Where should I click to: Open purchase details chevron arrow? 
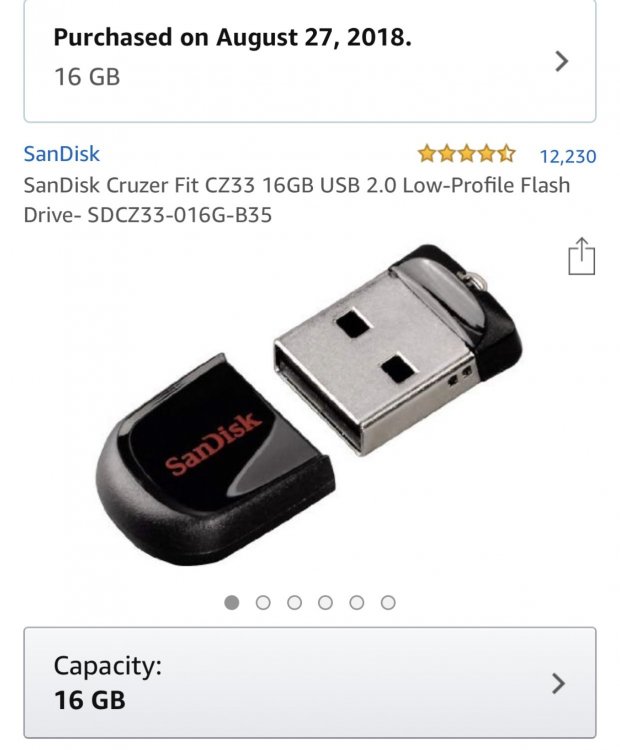point(562,61)
